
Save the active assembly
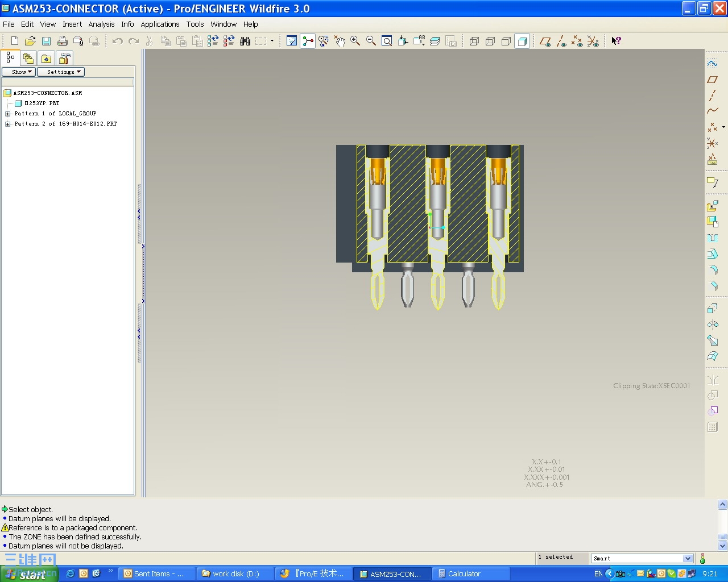[46, 41]
